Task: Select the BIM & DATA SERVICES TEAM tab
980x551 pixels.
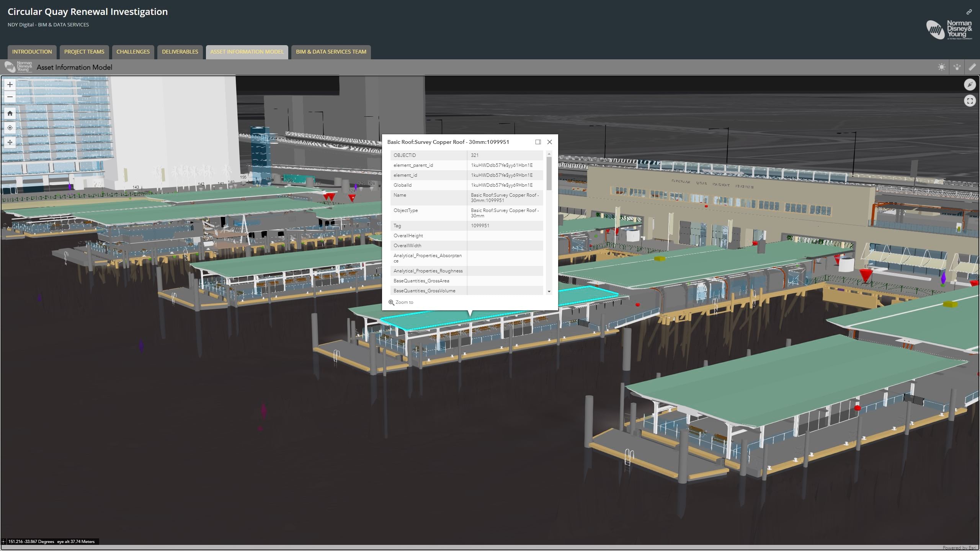Action: [331, 52]
